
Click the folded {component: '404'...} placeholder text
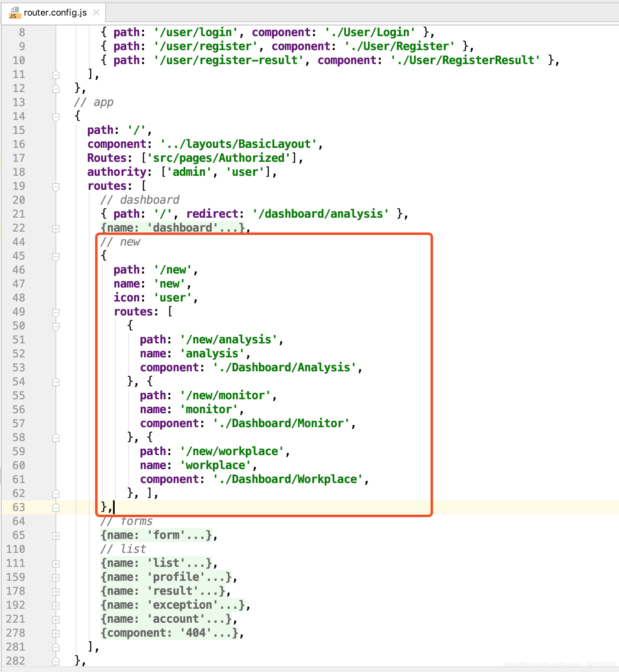point(169,633)
